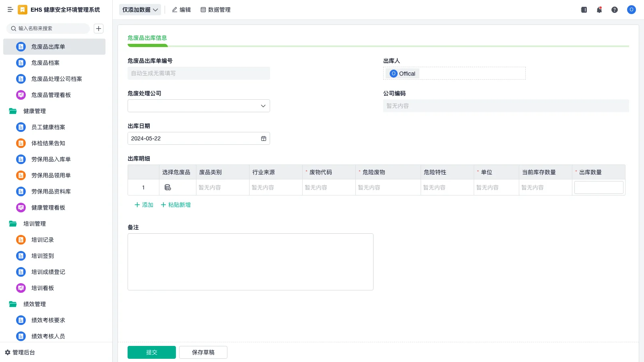This screenshot has width=644, height=362.
Task: Click the panel layout icon near the bell
Action: [x=584, y=10]
